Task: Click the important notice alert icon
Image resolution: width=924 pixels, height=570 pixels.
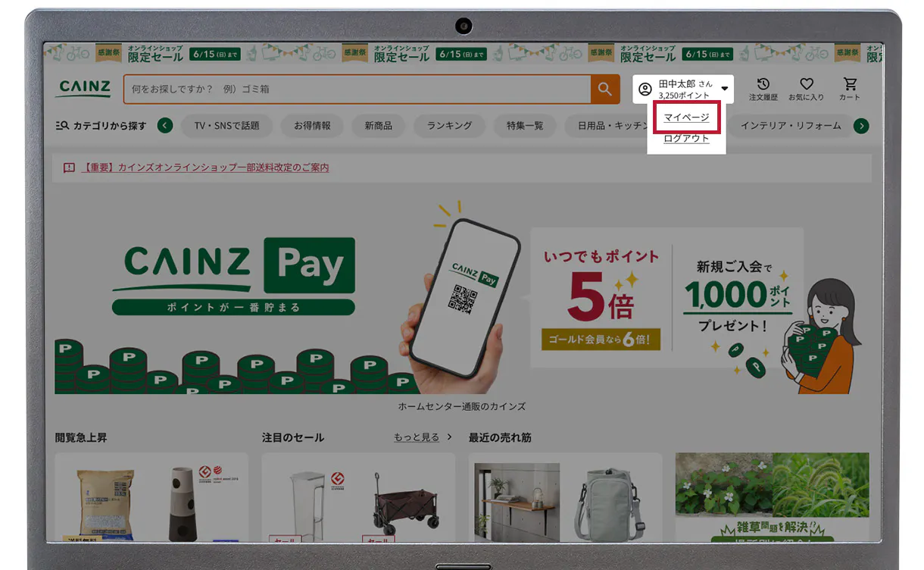Action: pos(69,168)
